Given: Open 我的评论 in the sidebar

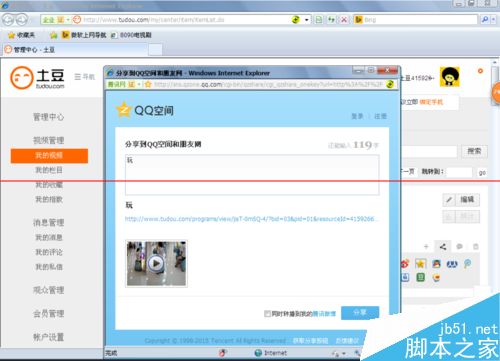Looking at the screenshot, I should coord(49,252).
